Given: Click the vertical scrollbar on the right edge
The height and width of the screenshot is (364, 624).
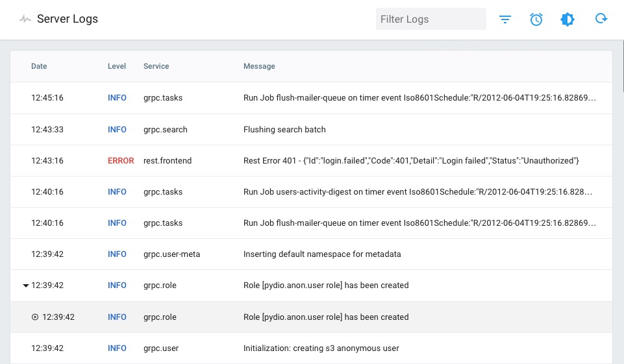Looking at the screenshot, I should pyautogui.click(x=623, y=66).
